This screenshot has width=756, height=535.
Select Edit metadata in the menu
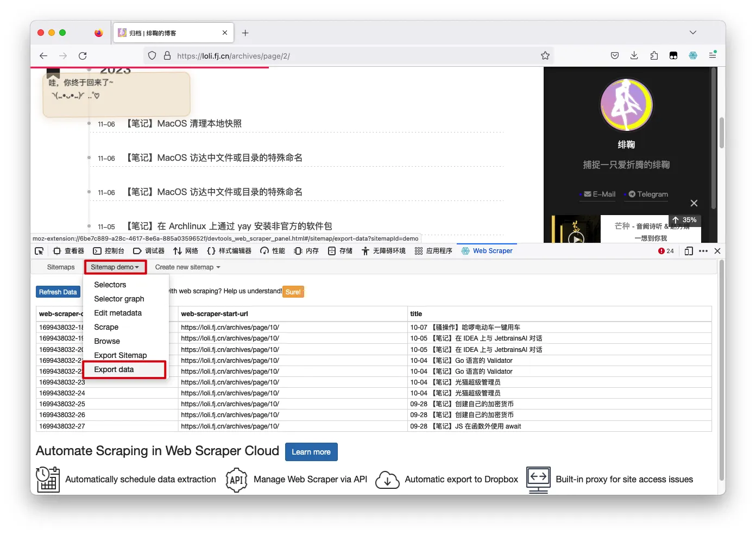click(118, 313)
